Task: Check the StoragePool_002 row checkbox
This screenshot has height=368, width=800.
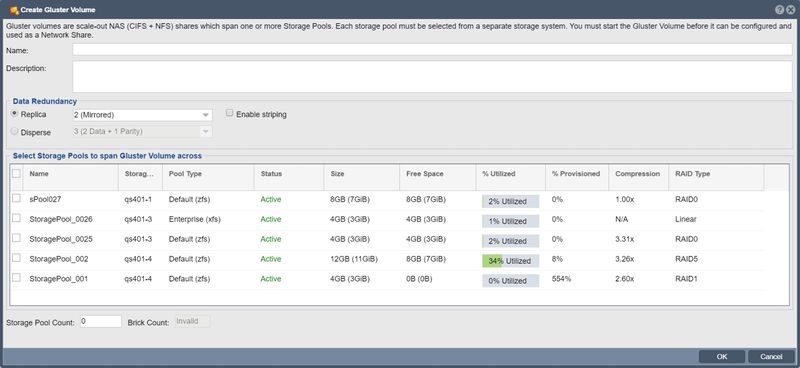Action: point(16,258)
